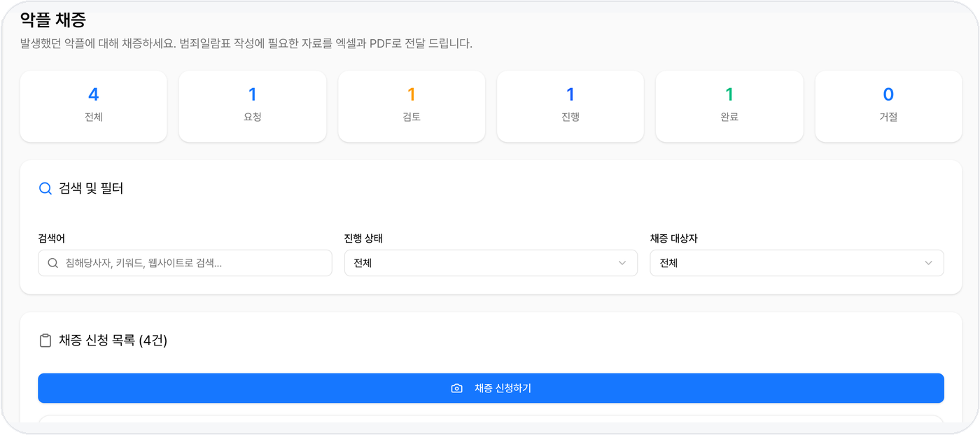Open the 진행 상태 dropdown

click(491, 263)
